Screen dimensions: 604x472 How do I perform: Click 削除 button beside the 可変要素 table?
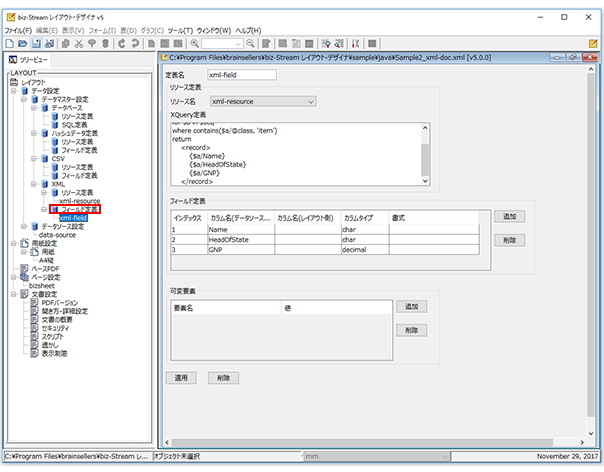411,331
